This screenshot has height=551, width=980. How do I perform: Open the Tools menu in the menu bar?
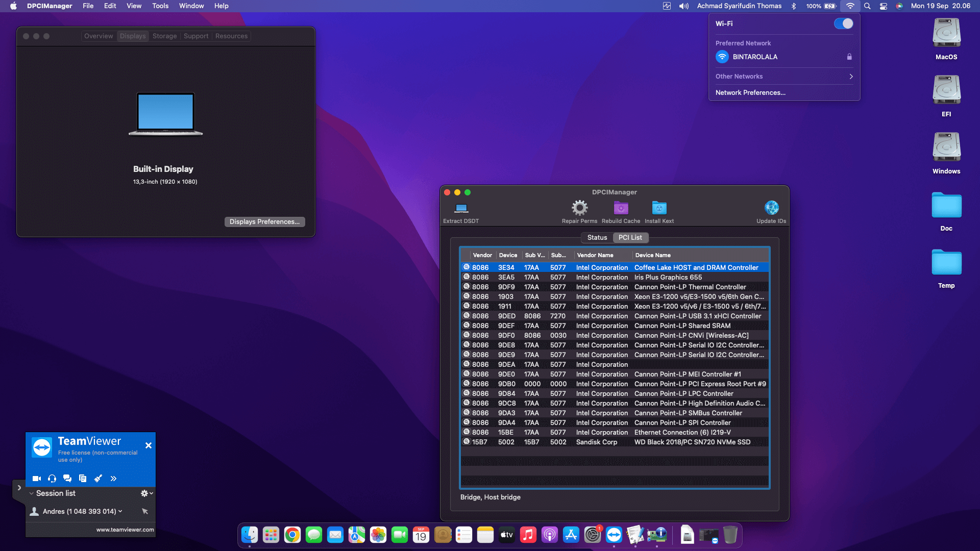click(160, 6)
